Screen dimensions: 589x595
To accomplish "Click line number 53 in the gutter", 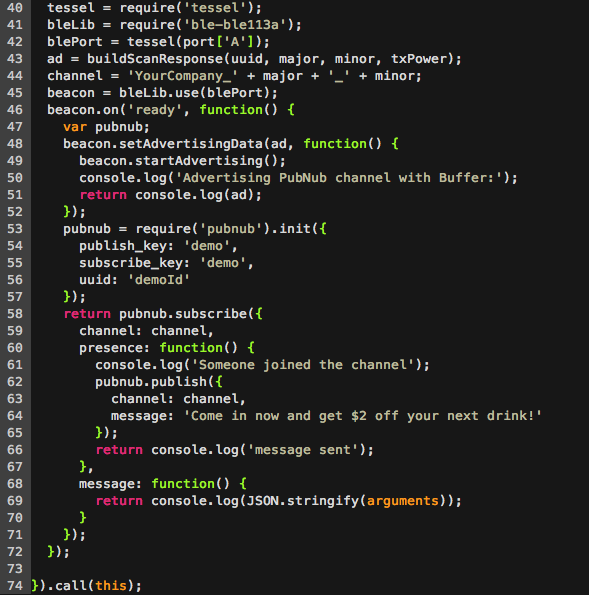I will click(15, 229).
